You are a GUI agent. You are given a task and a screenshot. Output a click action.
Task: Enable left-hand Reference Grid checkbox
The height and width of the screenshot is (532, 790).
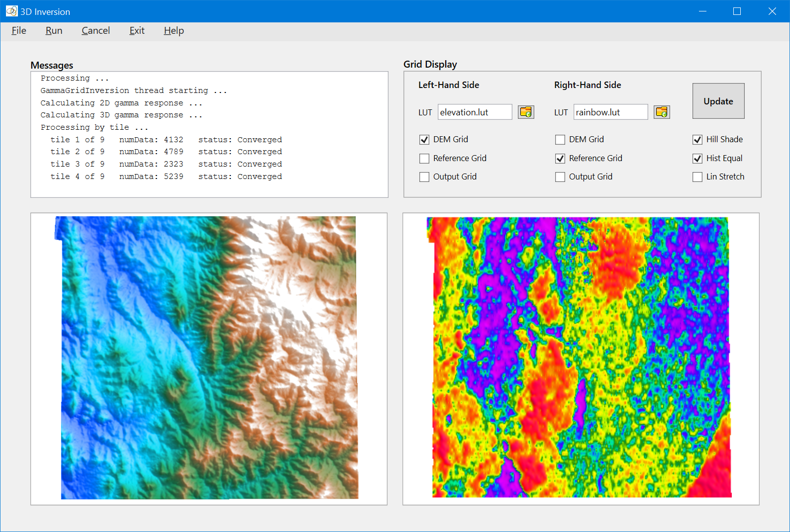click(424, 159)
